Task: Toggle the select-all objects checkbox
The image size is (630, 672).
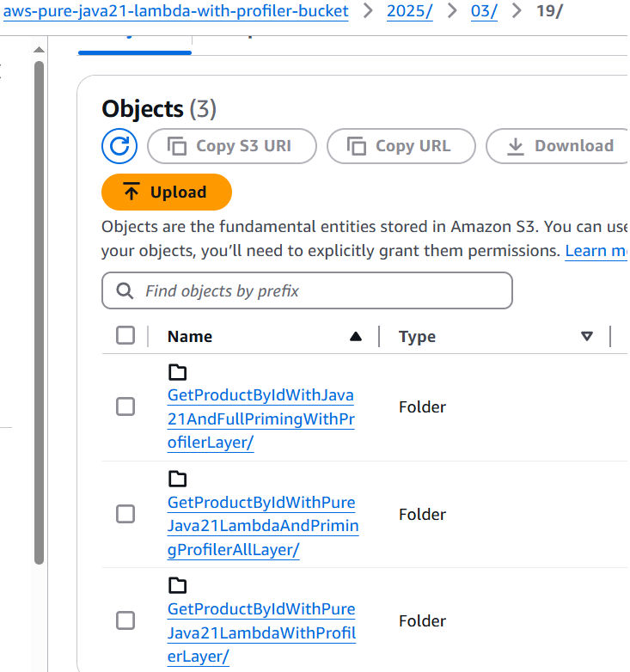Action: click(125, 335)
